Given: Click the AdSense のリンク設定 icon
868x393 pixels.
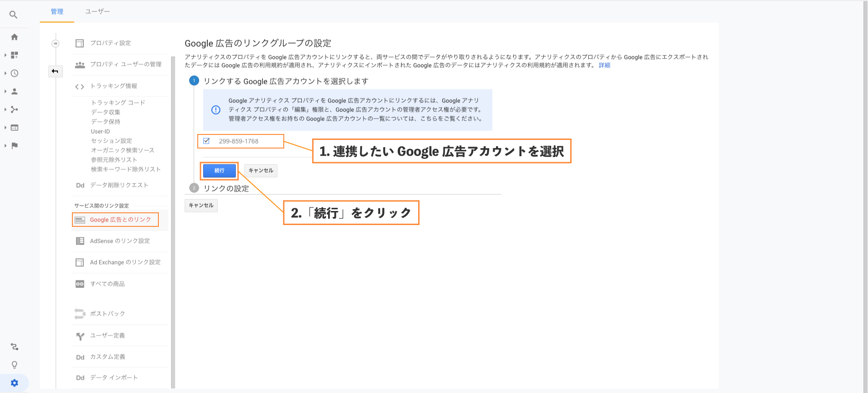Looking at the screenshot, I should 80,241.
